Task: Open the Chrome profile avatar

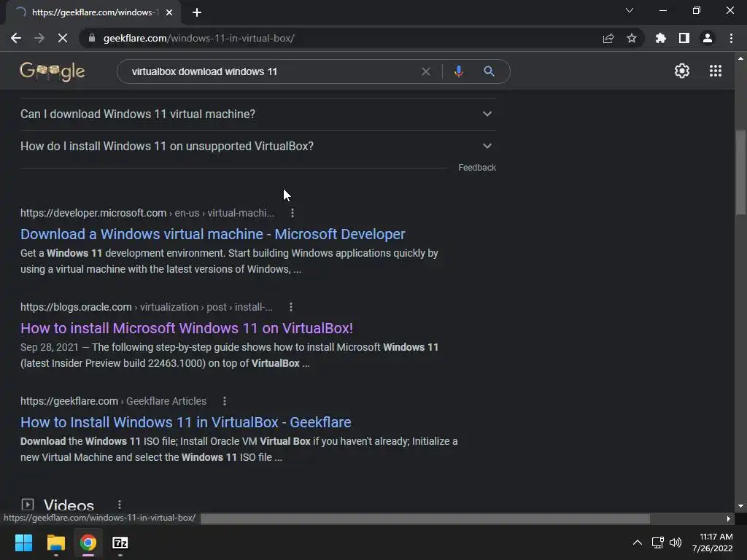Action: pyautogui.click(x=708, y=38)
